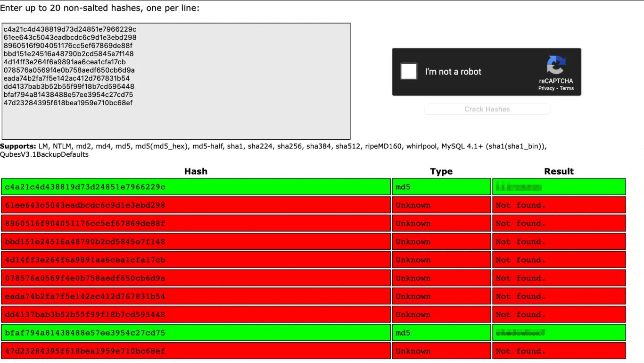Screen dimensions: 644x363
Task: Select hash 47d23284 in the results table
Action: (x=85, y=351)
